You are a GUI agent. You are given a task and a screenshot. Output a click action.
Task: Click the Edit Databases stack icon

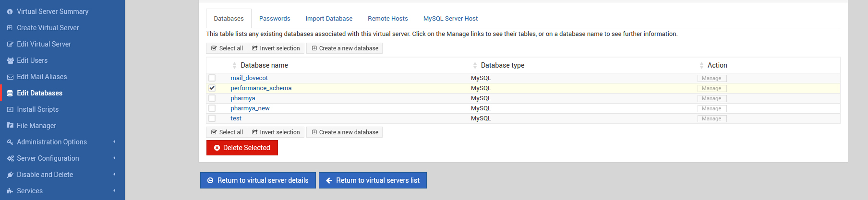10,93
